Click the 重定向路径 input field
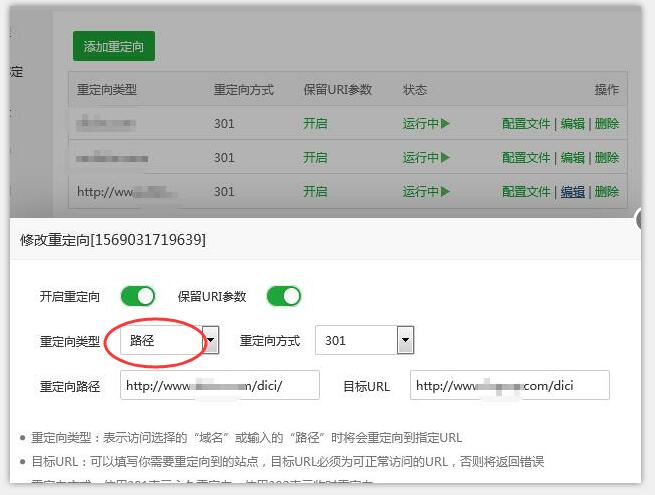 click(220, 385)
